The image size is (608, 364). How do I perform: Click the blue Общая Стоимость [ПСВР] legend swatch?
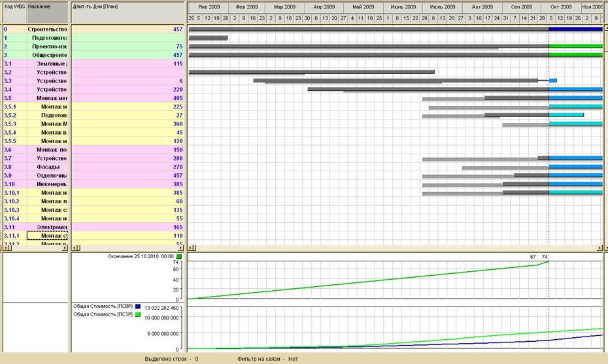pyautogui.click(x=138, y=306)
